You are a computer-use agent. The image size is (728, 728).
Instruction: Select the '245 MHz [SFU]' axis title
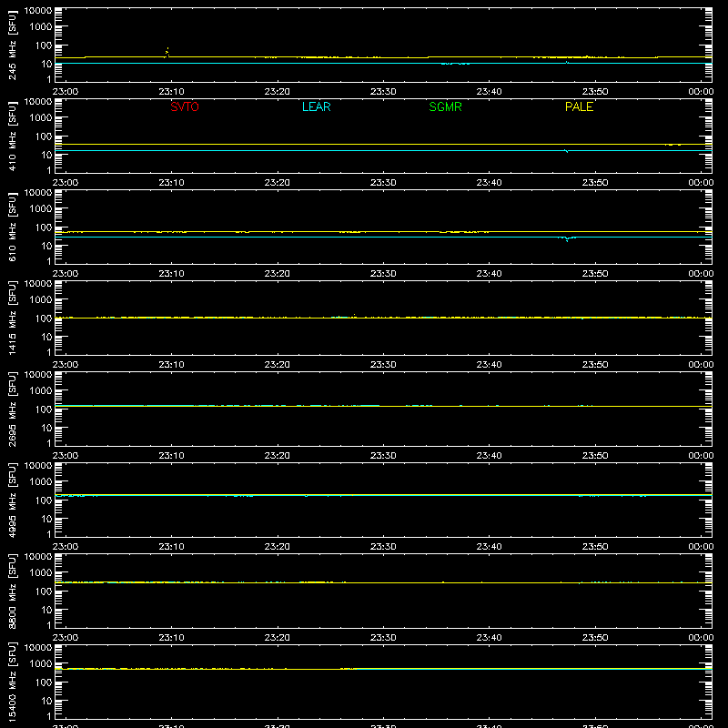tap(12, 45)
